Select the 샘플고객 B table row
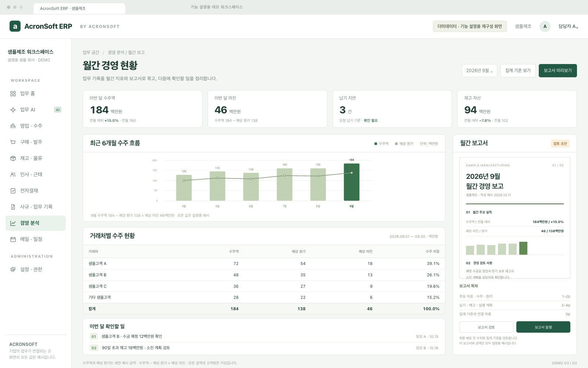The image size is (588, 368). click(264, 275)
